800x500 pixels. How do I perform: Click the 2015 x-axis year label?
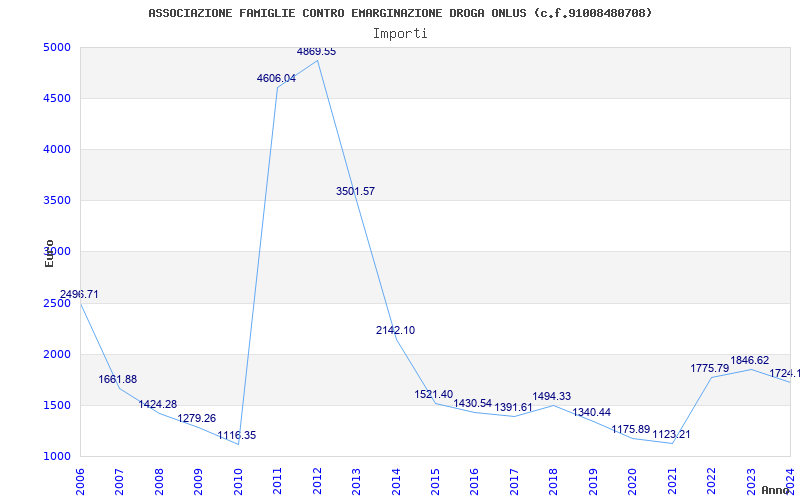[x=435, y=482]
